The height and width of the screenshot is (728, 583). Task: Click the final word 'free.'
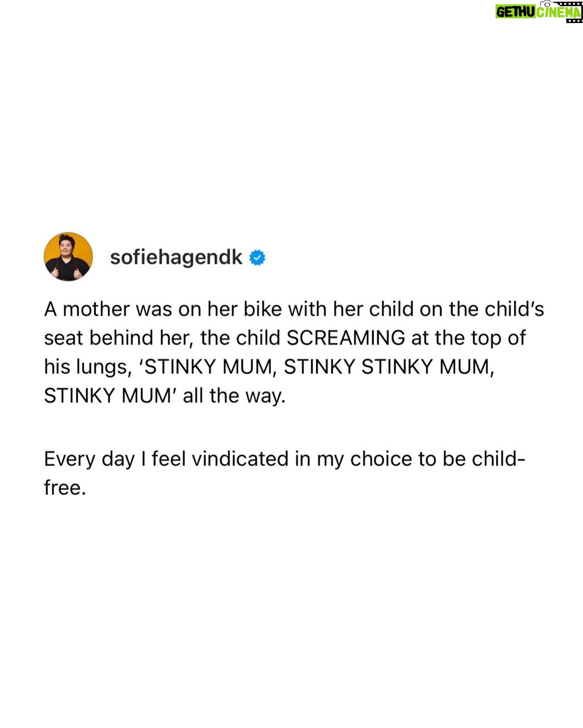(x=65, y=487)
